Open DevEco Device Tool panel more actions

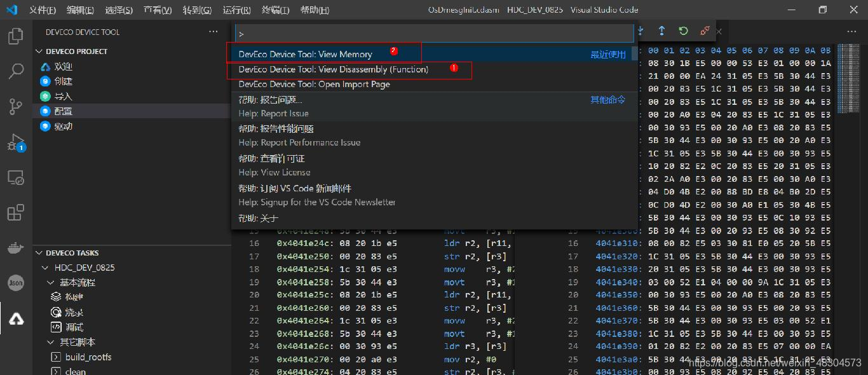pos(214,32)
